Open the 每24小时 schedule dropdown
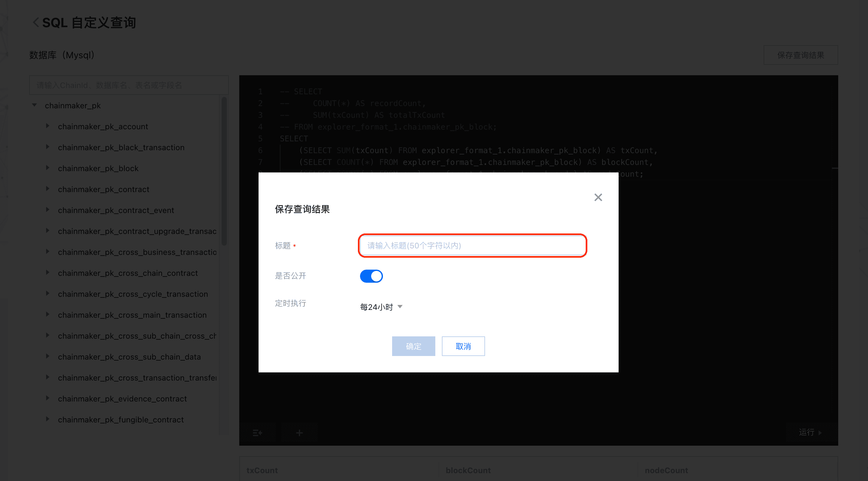Screen dimensions: 868x481 [x=381, y=307]
